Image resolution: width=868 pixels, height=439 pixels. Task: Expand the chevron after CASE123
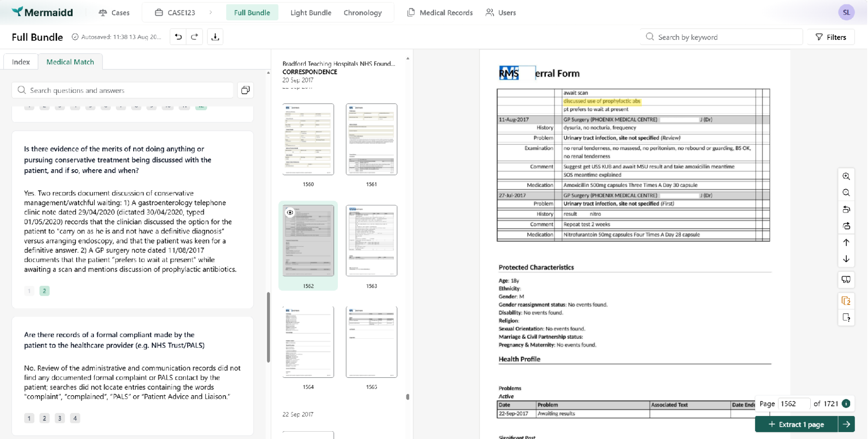(211, 13)
